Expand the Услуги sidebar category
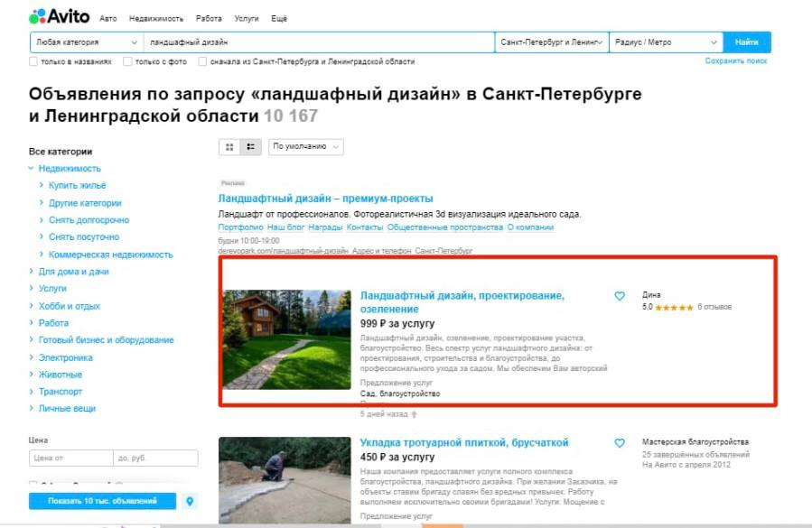Image resolution: width=812 pixels, height=528 pixels. pos(31,288)
